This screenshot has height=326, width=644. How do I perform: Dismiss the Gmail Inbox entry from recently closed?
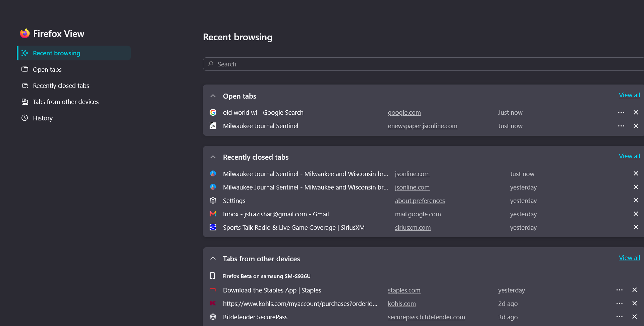tap(636, 214)
